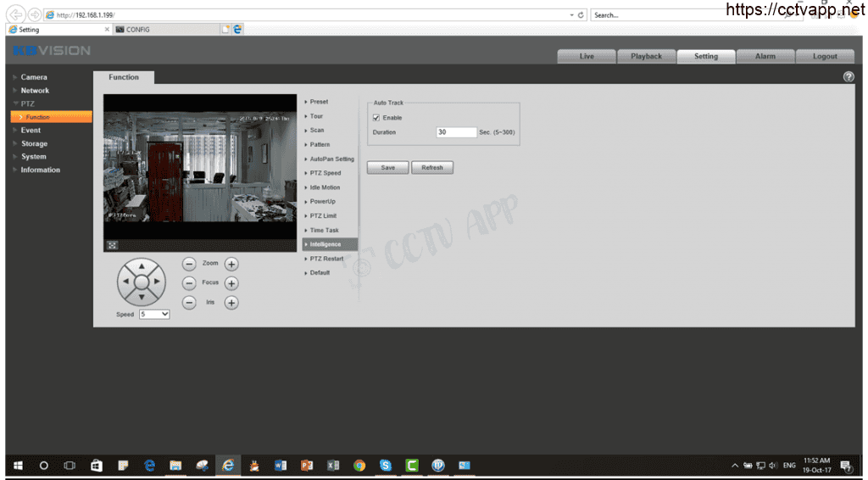Click the Zoom plus button
This screenshot has width=868, height=480.
[231, 264]
